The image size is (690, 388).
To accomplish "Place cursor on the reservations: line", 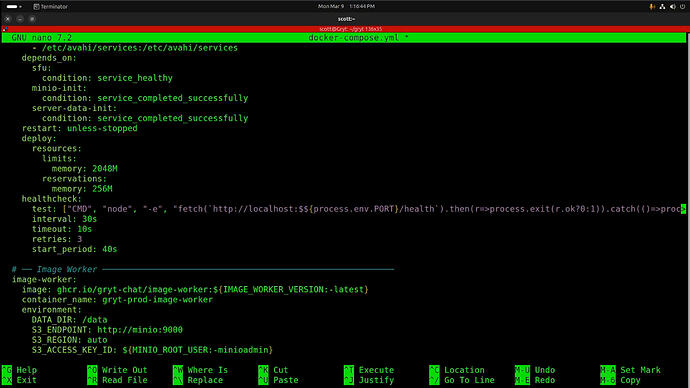I will [x=74, y=179].
